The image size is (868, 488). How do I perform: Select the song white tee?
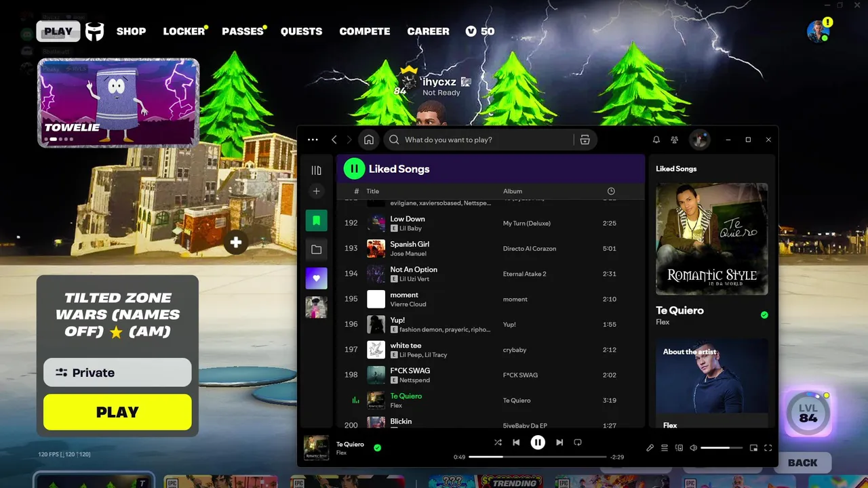coord(406,345)
